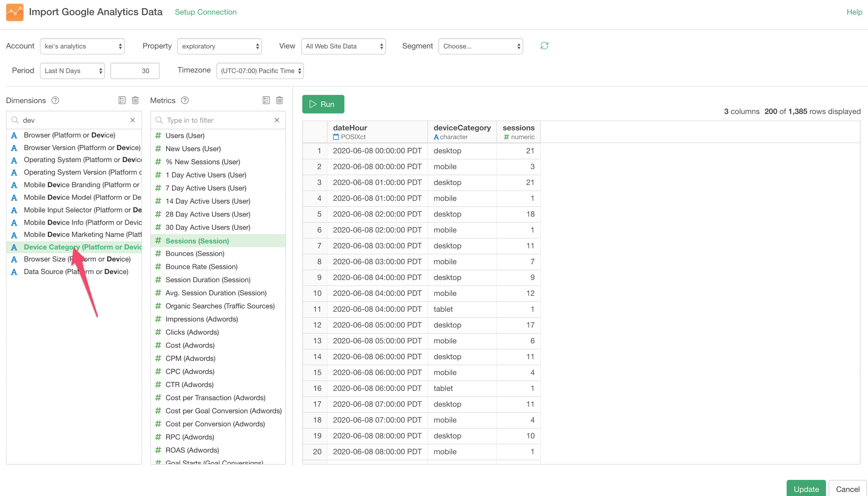The height and width of the screenshot is (496, 868).
Task: Click the Cancel button
Action: (x=848, y=488)
